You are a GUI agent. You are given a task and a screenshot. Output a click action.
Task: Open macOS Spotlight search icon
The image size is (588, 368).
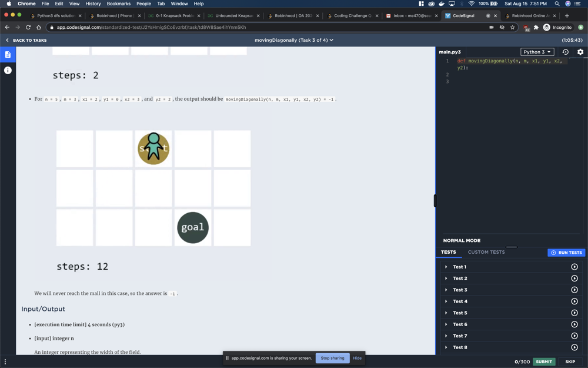click(x=557, y=4)
